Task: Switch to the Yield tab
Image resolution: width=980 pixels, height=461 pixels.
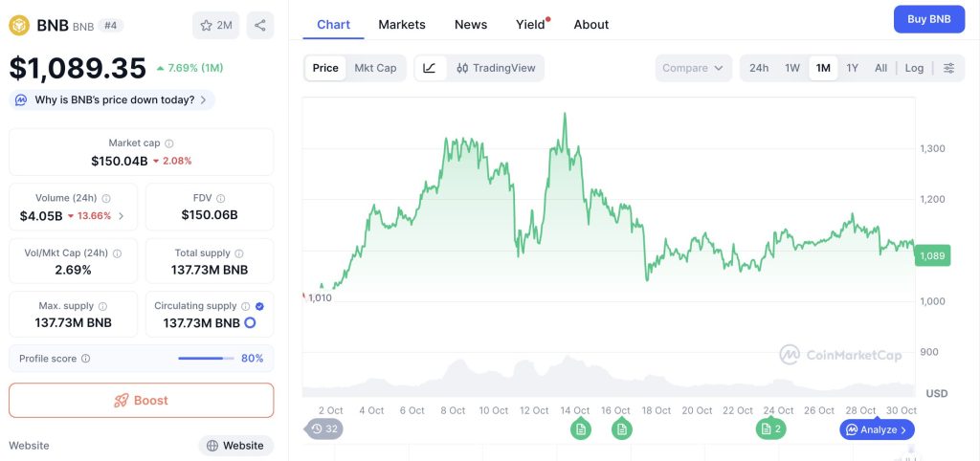Action: (x=529, y=24)
